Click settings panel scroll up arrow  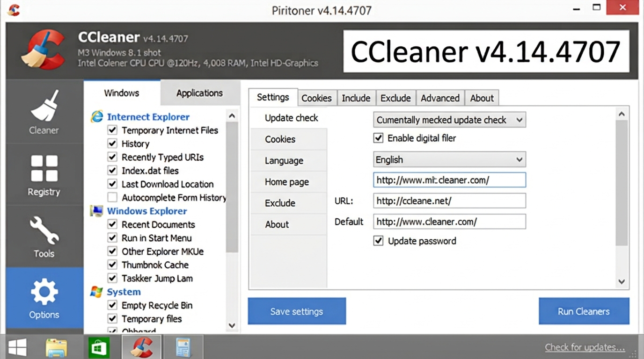[622, 114]
